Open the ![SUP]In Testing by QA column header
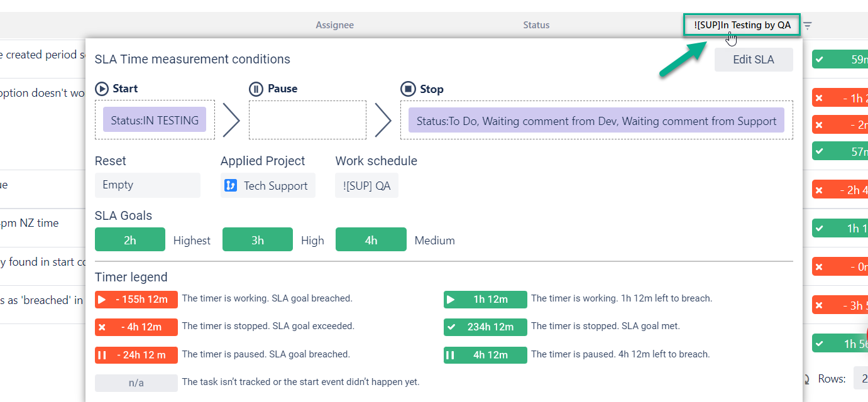Viewport: 868px width, 402px height. click(x=742, y=25)
